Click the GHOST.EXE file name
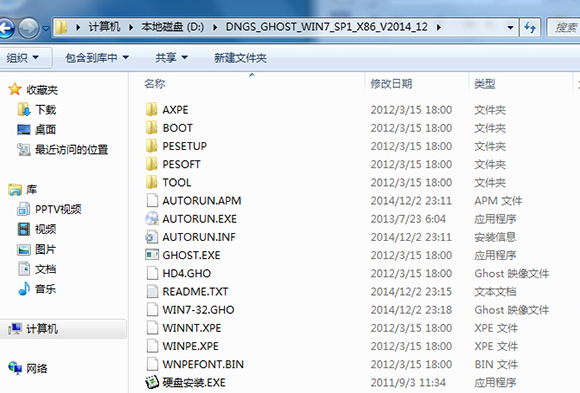Viewport: 580px width, 393px height. pyautogui.click(x=191, y=255)
